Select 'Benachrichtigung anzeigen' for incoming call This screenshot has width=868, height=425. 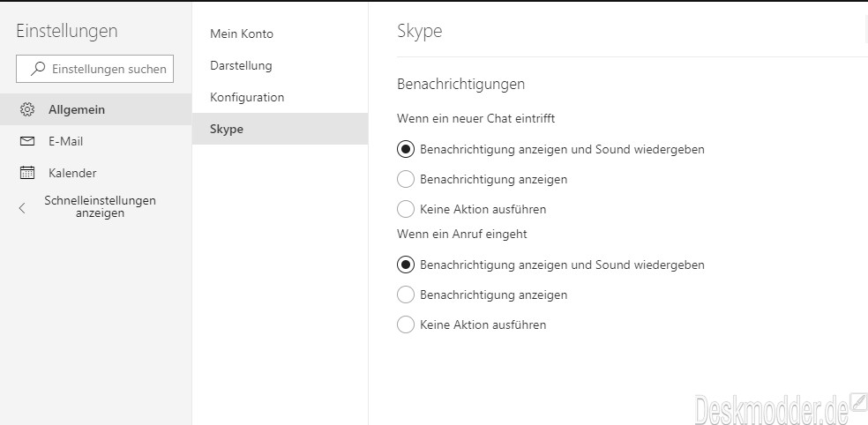406,295
